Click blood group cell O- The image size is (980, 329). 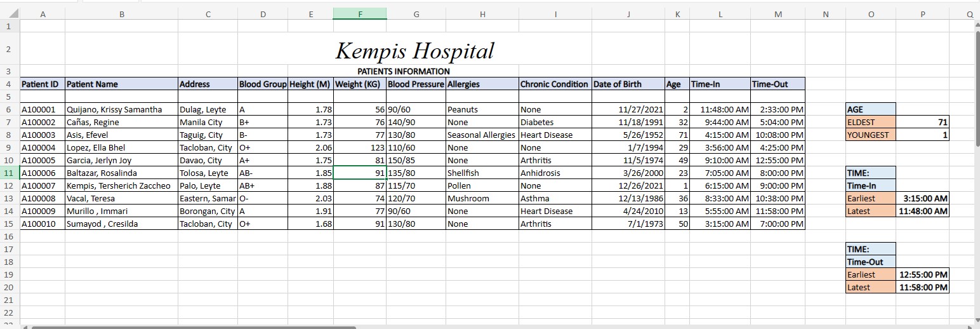click(263, 198)
